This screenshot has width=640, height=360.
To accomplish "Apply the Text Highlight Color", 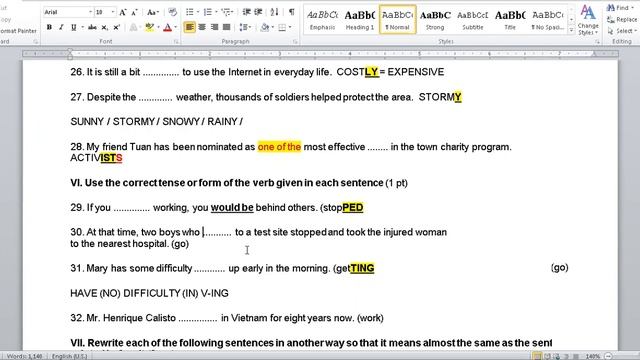I will click(x=149, y=27).
